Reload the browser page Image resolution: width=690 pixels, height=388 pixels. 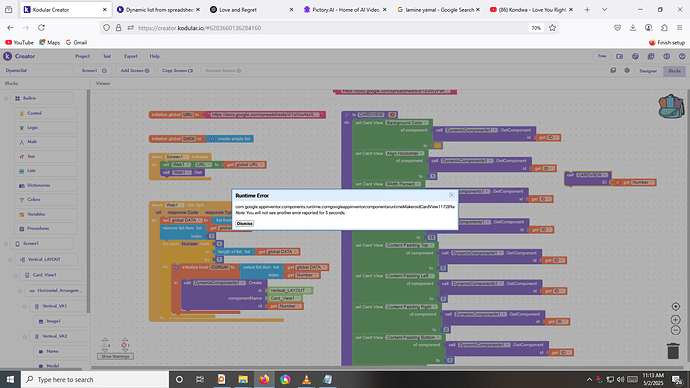click(x=41, y=28)
